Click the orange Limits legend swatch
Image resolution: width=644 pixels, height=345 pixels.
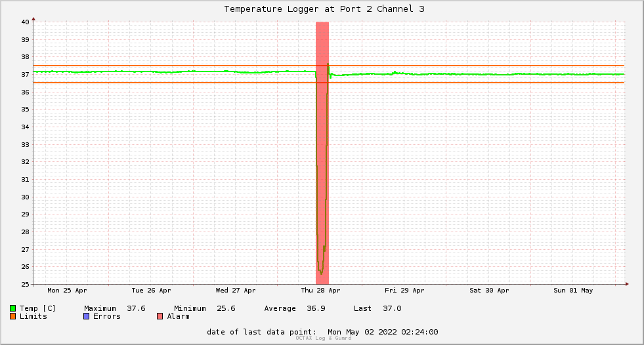click(12, 316)
